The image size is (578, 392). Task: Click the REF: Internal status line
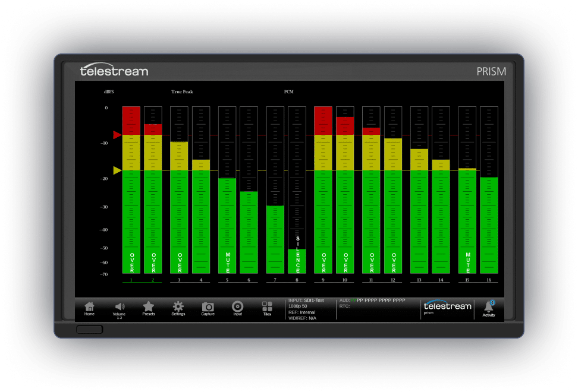302,312
